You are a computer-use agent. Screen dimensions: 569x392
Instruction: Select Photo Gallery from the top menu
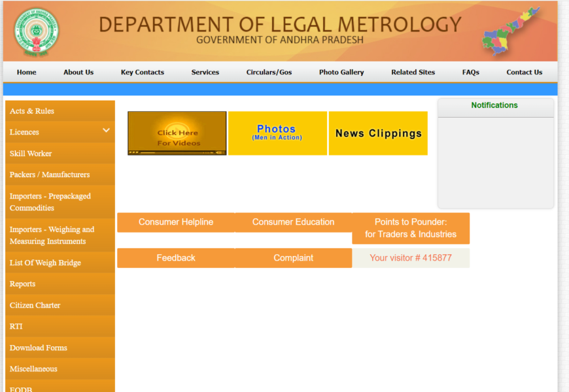(341, 73)
